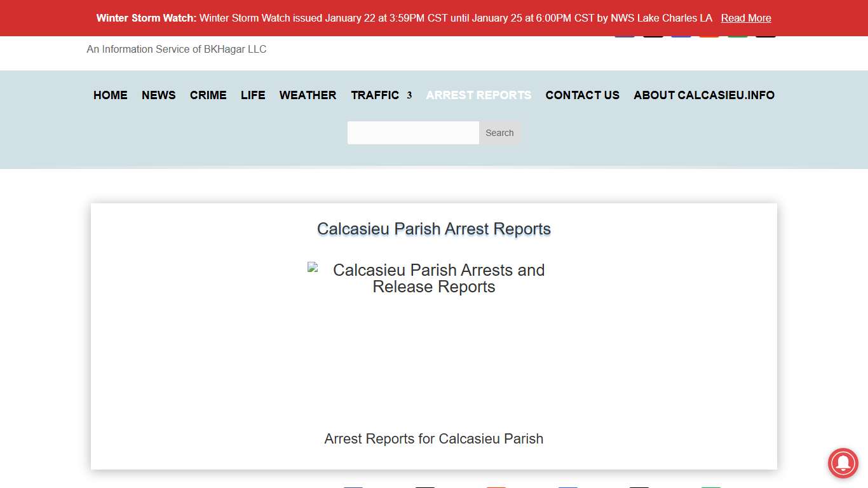Select the orange Reddit share icon at page bottom
Screen dimensions: 868x488
496,486
